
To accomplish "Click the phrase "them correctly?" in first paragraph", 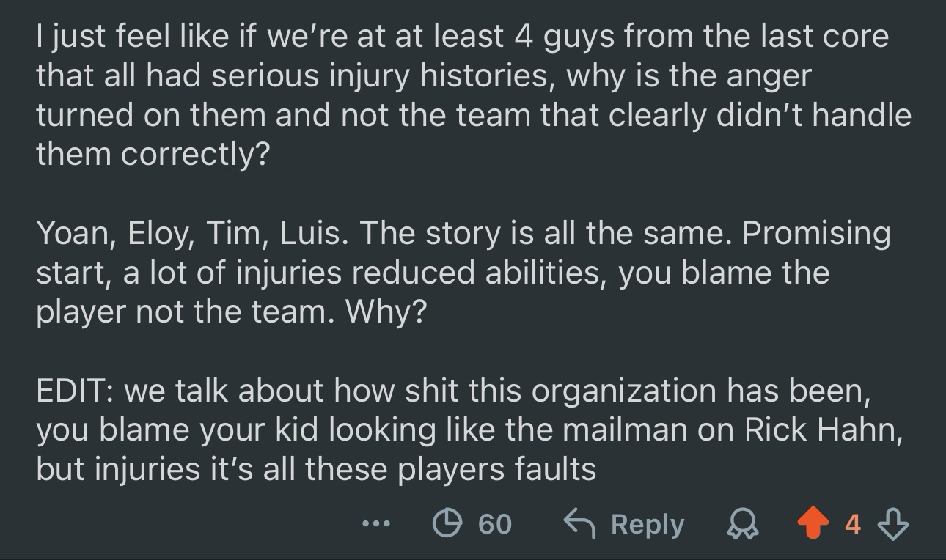I will click(x=153, y=155).
